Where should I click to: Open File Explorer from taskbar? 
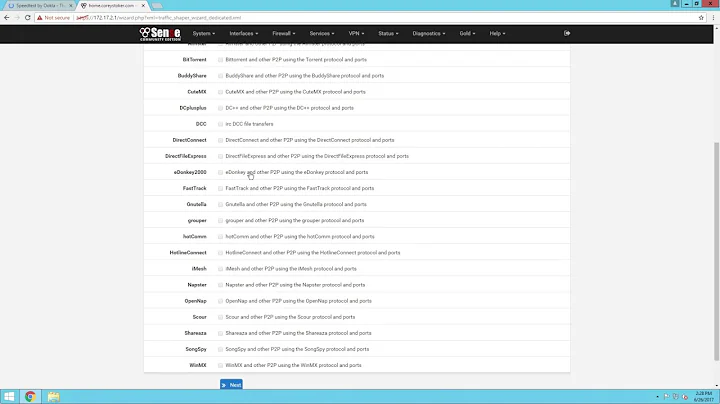[53, 396]
